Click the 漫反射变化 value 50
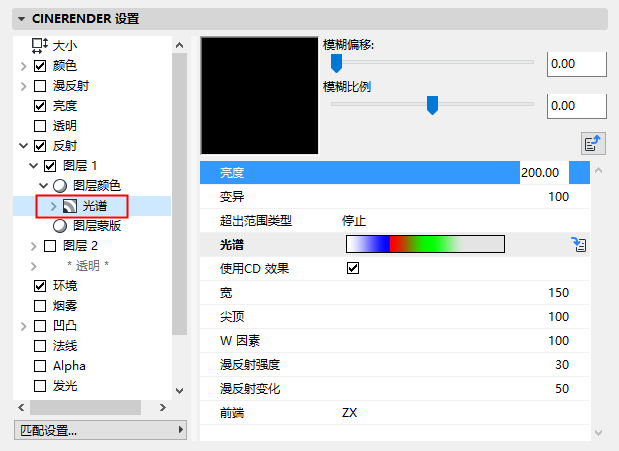Viewport: 619px width, 451px height. click(x=562, y=389)
